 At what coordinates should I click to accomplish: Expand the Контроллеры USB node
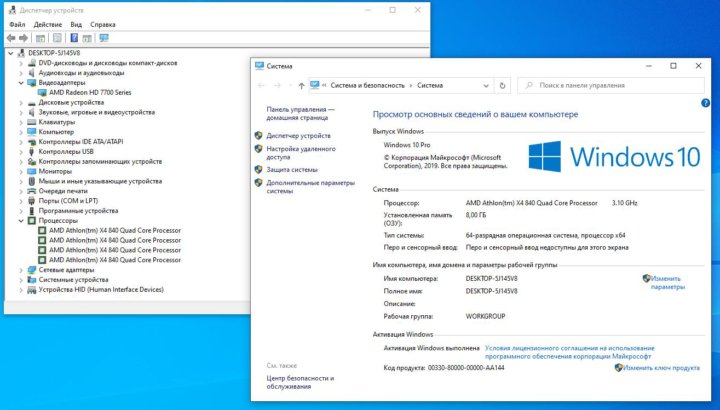click(21, 151)
